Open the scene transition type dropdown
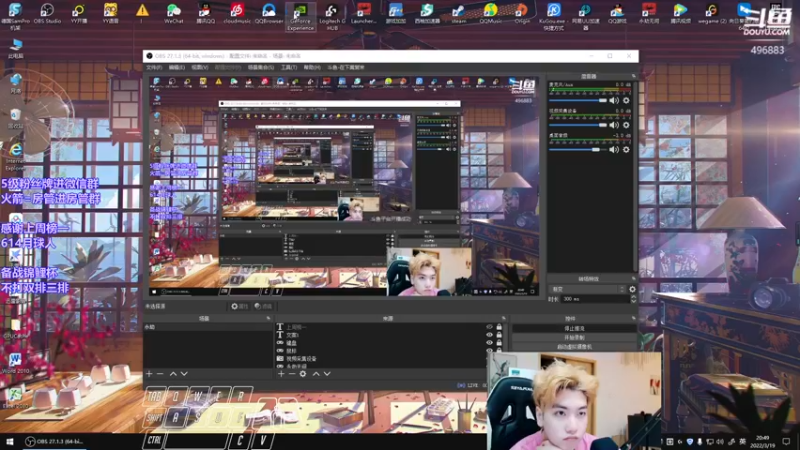The image size is (800, 450). [587, 289]
